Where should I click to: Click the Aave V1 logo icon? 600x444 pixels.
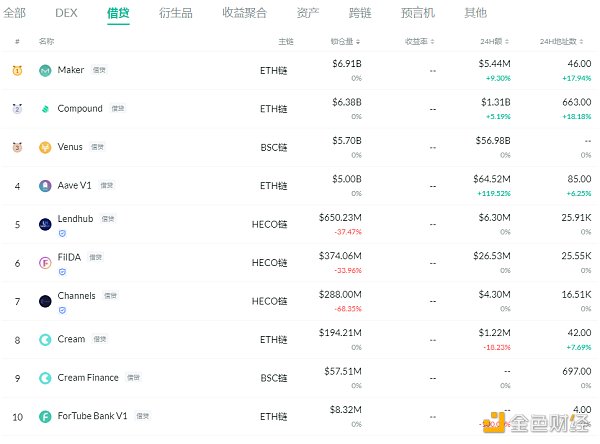click(45, 185)
